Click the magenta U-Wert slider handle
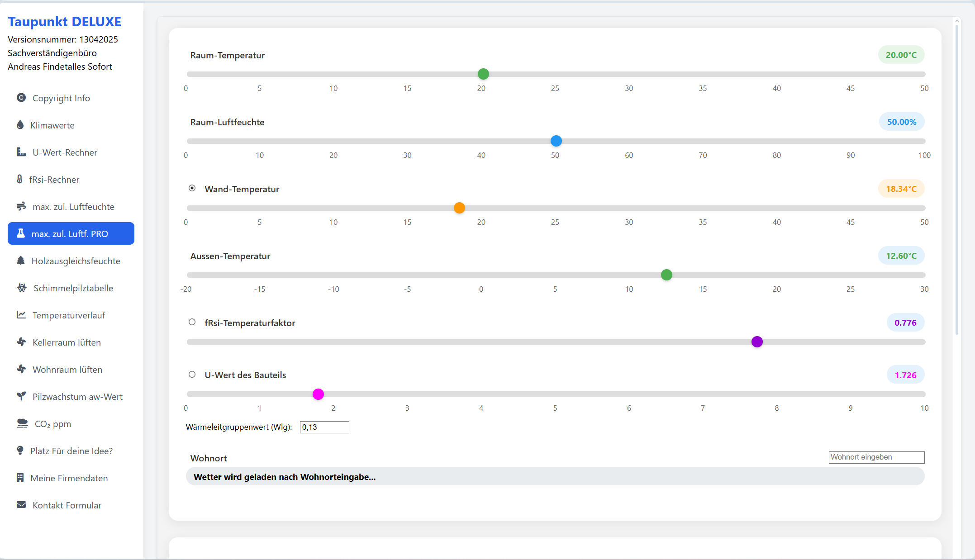This screenshot has height=560, width=975. [x=318, y=394]
